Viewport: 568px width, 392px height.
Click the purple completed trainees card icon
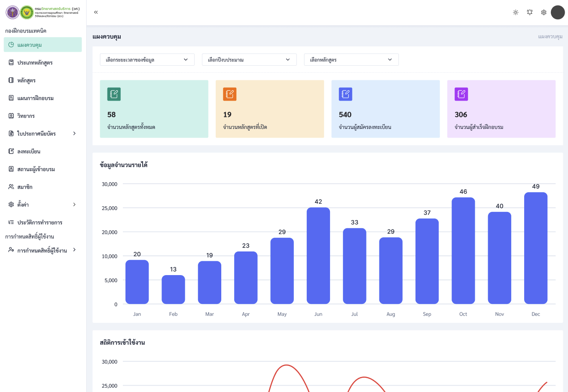click(x=461, y=94)
